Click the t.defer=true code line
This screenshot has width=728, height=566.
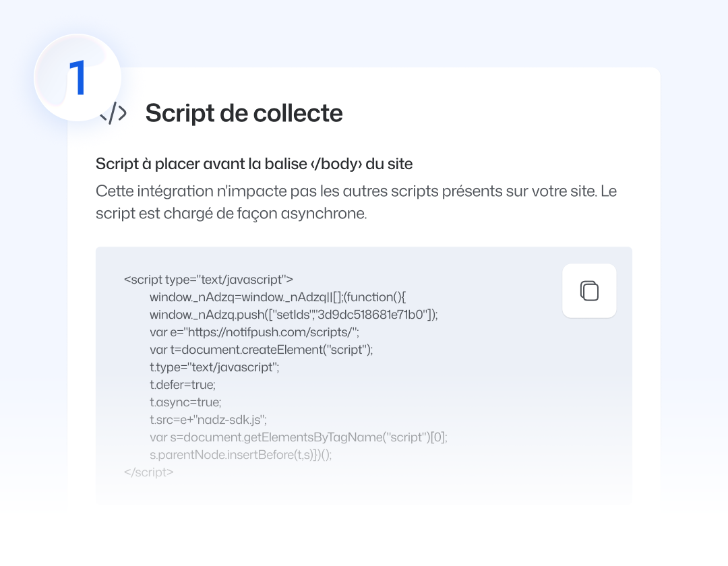coord(182,385)
